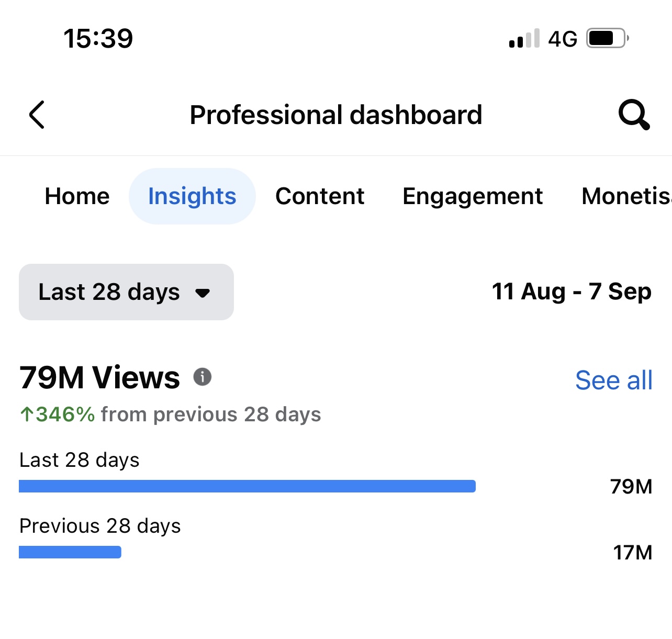Tap the See all link
This screenshot has height=639, width=672.
point(613,380)
